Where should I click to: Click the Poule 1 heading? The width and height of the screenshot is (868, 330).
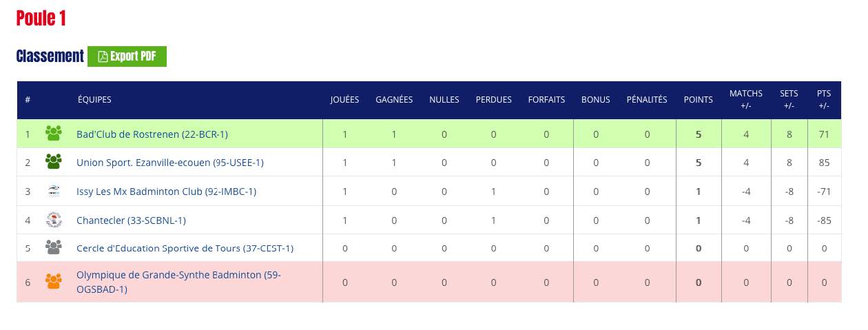[41, 19]
